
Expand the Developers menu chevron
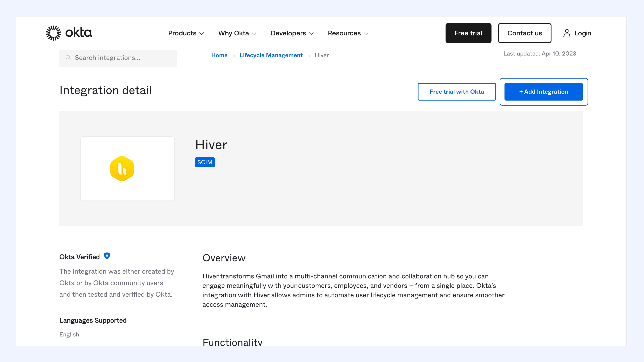(x=311, y=34)
